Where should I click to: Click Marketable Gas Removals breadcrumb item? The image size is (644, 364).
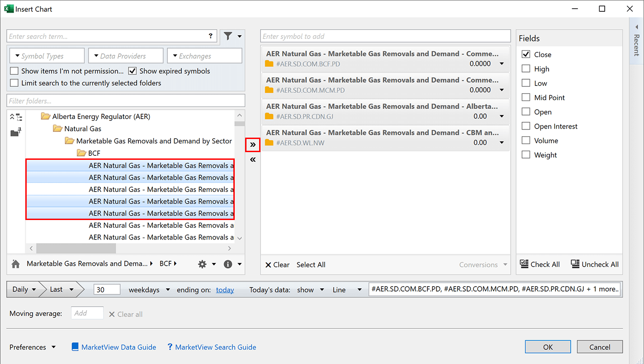pos(87,263)
